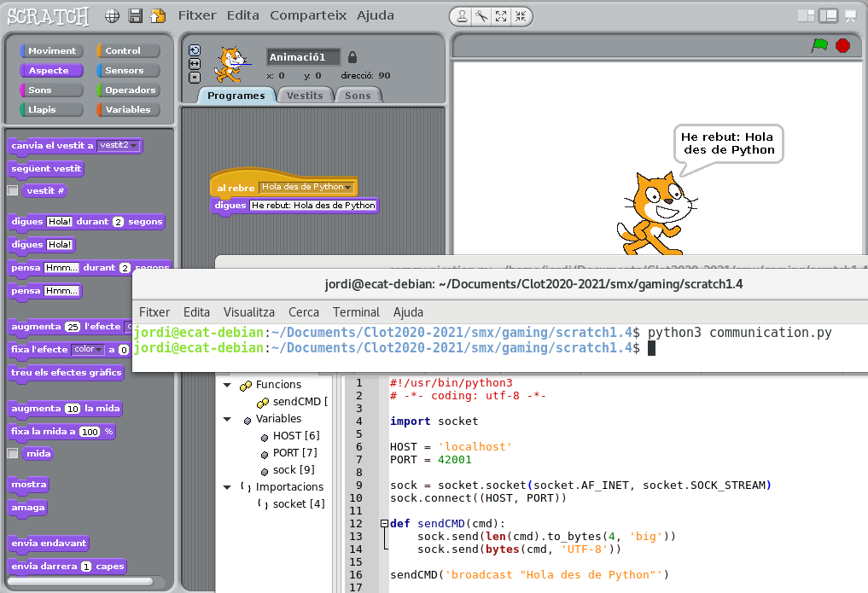The width and height of the screenshot is (868, 593).
Task: Select the scissors delete tool
Action: pyautogui.click(x=481, y=16)
